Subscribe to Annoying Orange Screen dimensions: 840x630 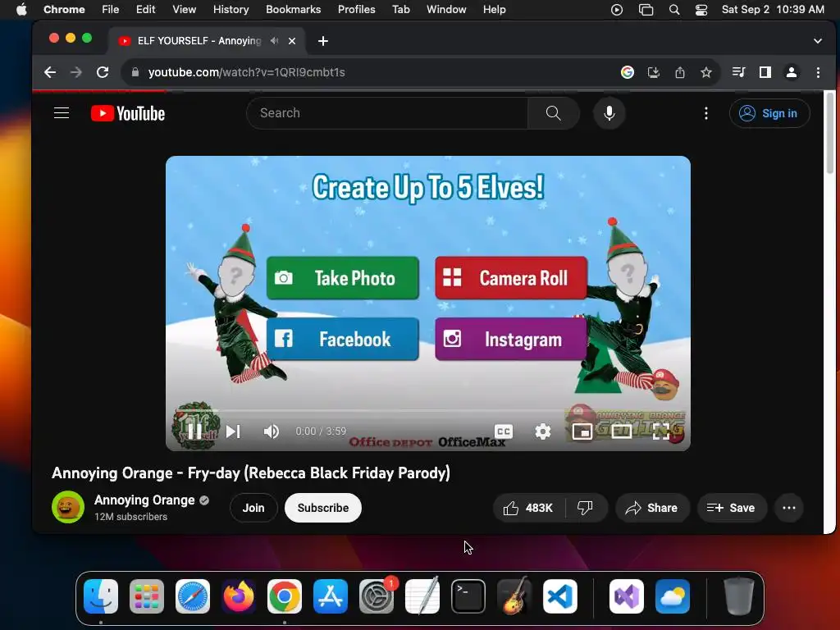[x=323, y=508]
